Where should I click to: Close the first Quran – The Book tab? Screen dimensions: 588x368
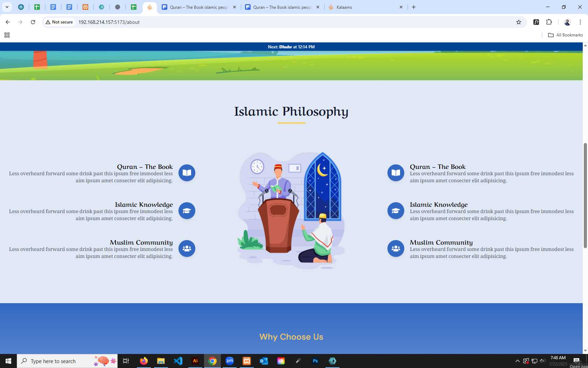click(x=234, y=7)
